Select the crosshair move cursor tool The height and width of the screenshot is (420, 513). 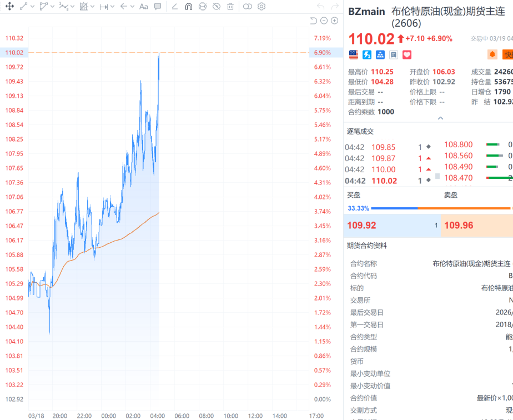9,7
